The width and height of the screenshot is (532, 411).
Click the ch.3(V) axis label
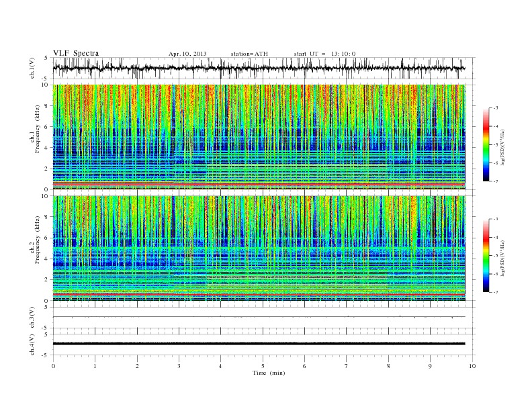coord(32,318)
